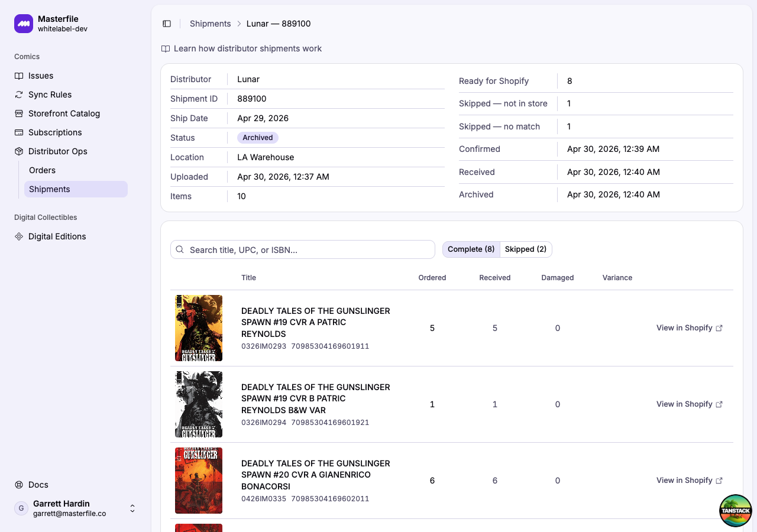Click the book icon beside Learn how link
The image size is (757, 532).
pos(166,48)
